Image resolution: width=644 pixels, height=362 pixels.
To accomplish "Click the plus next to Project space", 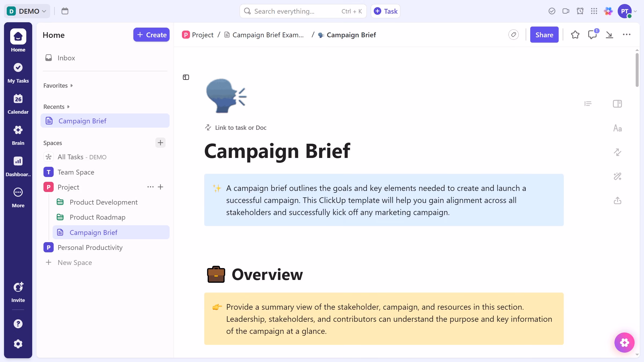I will [x=160, y=187].
